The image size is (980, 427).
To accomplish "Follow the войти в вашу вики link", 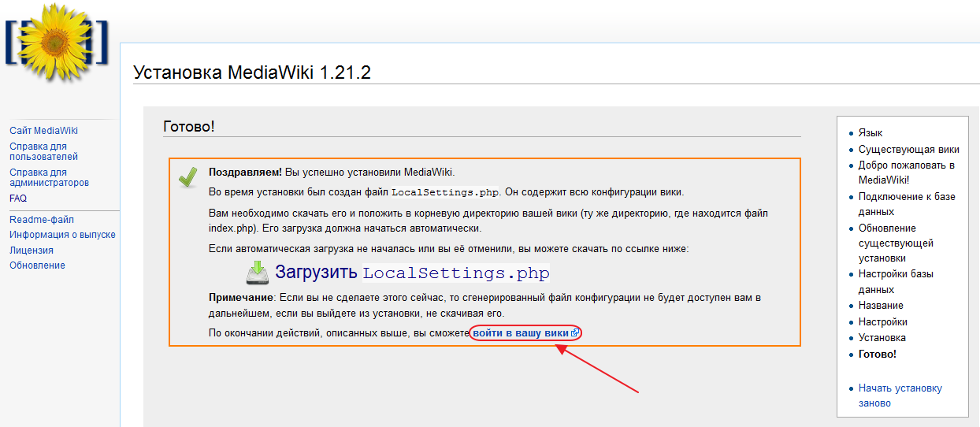I will point(520,334).
